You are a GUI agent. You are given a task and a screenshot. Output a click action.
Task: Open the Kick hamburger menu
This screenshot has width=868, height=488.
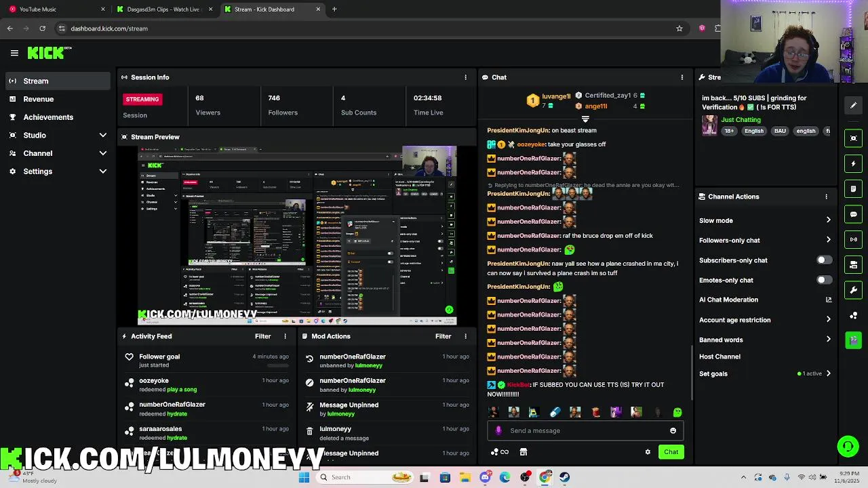click(x=14, y=53)
